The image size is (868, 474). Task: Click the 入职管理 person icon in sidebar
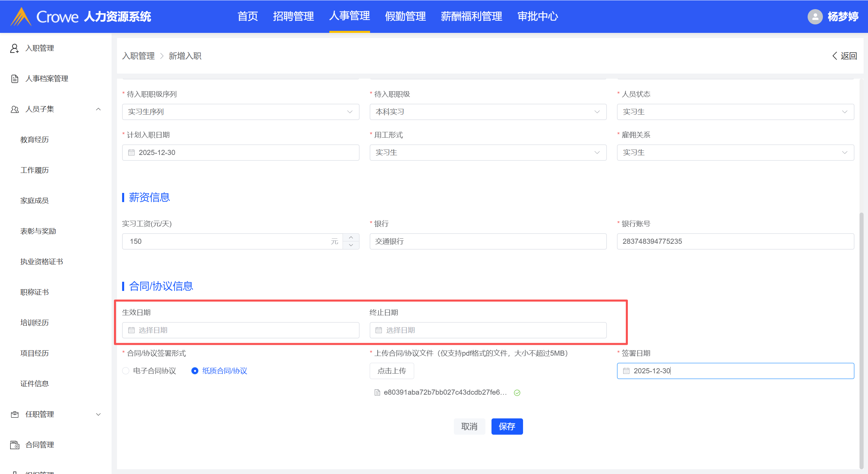(x=14, y=48)
